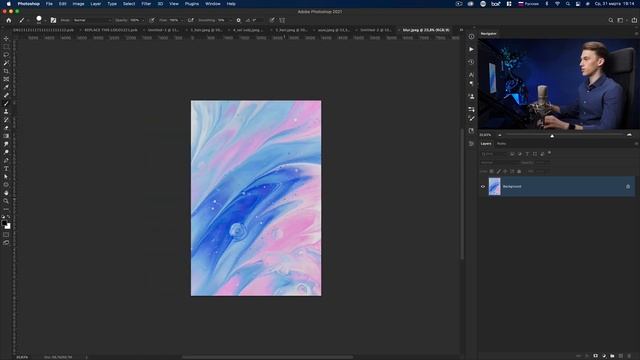The height and width of the screenshot is (360, 640).
Task: Go to Photoshop Home screen icon
Action: point(9,20)
